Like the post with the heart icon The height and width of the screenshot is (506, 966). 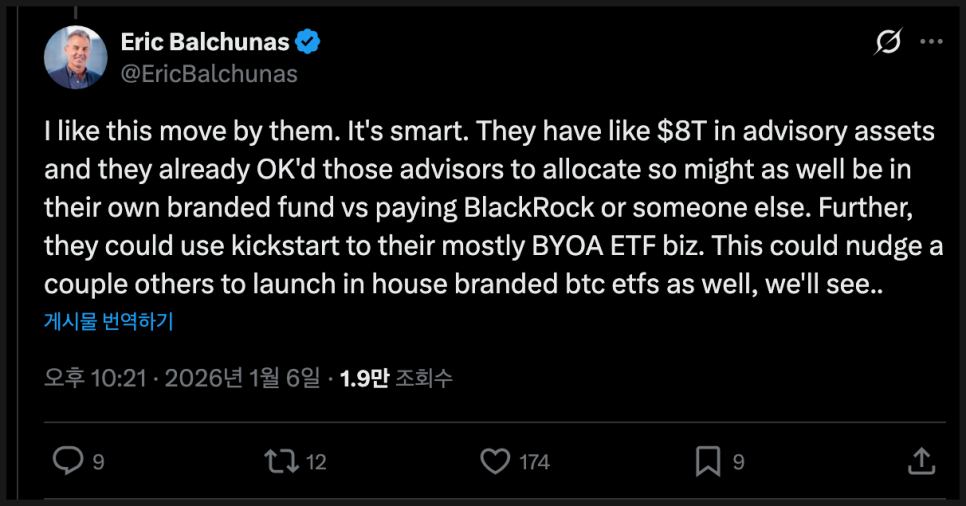click(x=495, y=460)
